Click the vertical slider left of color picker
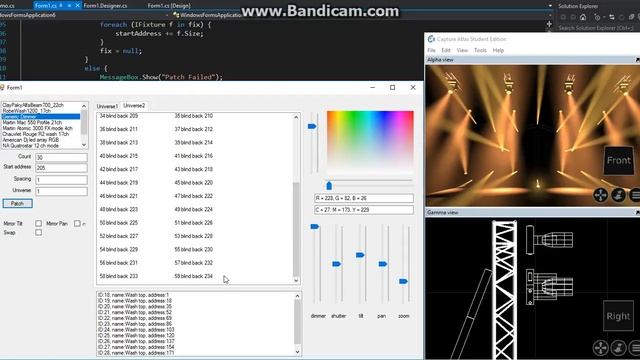 coord(312,127)
